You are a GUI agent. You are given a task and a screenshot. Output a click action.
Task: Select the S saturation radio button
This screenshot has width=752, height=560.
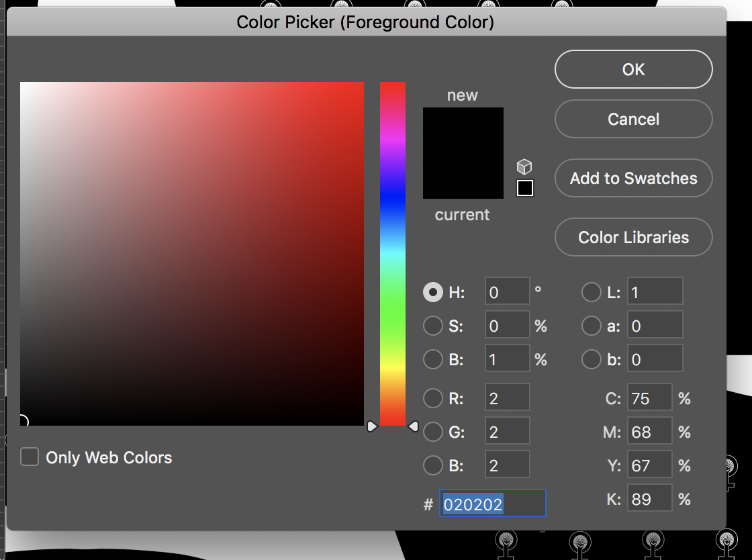click(433, 326)
